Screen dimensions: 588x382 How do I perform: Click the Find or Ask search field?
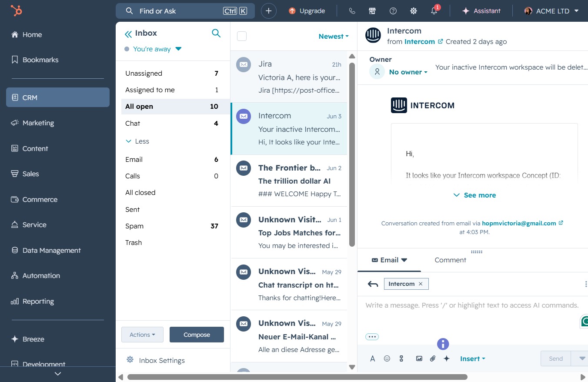pos(185,11)
